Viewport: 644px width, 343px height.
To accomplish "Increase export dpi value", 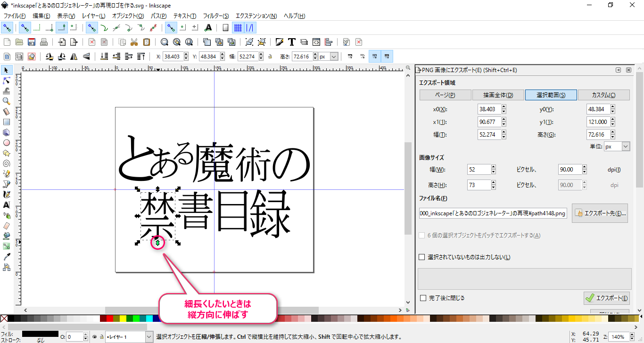I will coord(585,167).
